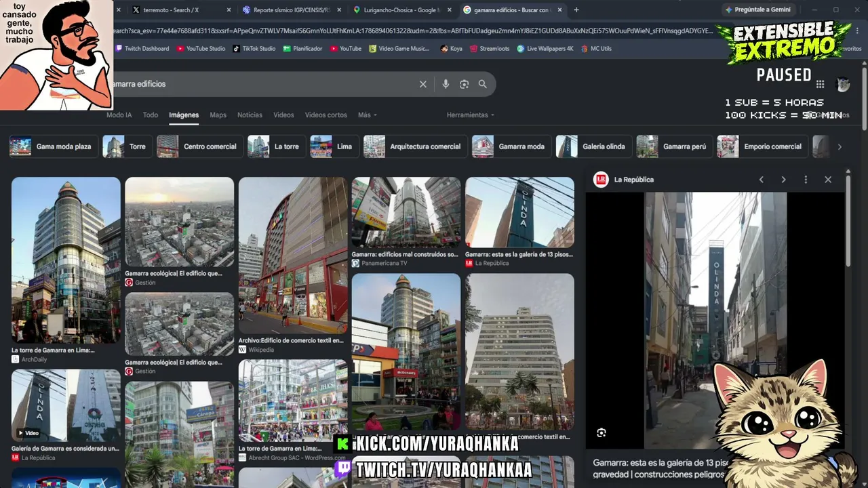Click the La República logo in preview header
The image size is (868, 488).
(601, 180)
